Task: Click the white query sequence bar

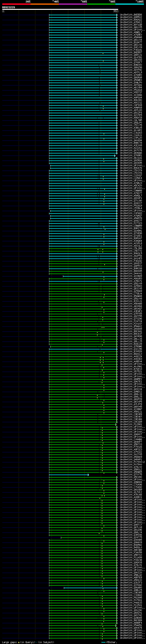Action: pos(60,10)
